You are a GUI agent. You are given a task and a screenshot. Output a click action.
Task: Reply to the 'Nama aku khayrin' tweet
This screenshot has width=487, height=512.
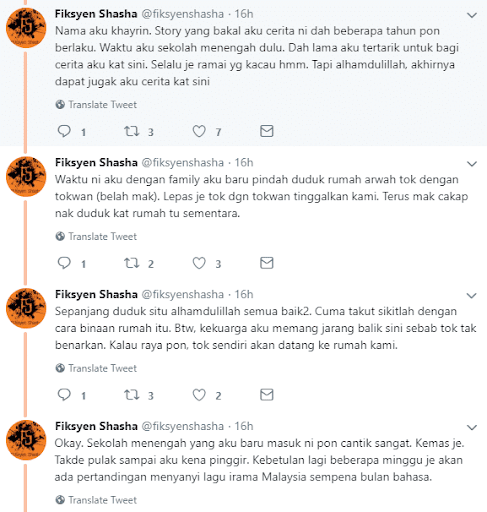[64, 131]
